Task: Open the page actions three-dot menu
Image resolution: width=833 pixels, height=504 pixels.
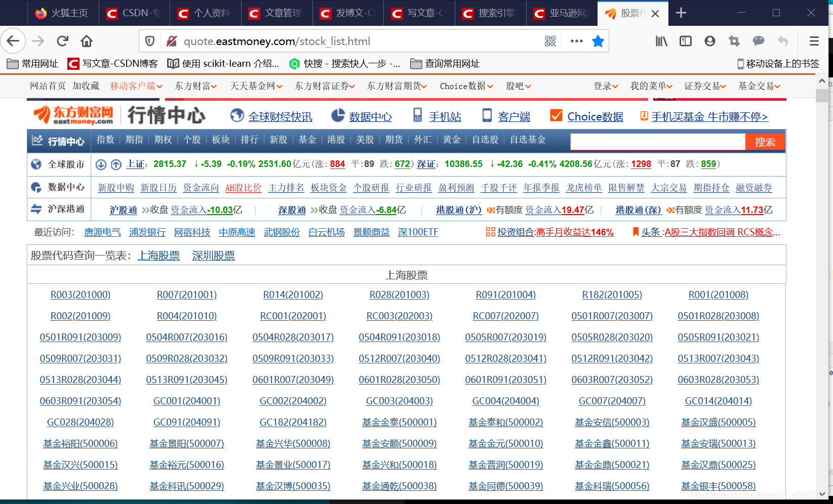Action: 576,41
